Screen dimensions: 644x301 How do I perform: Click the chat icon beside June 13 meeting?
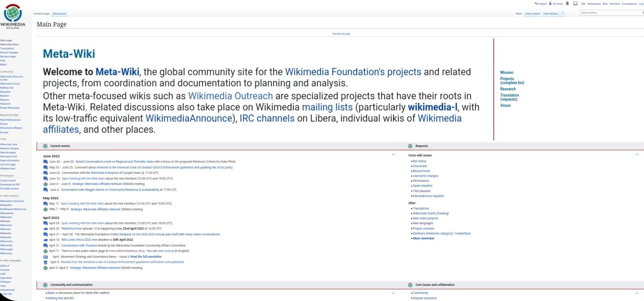(45, 179)
